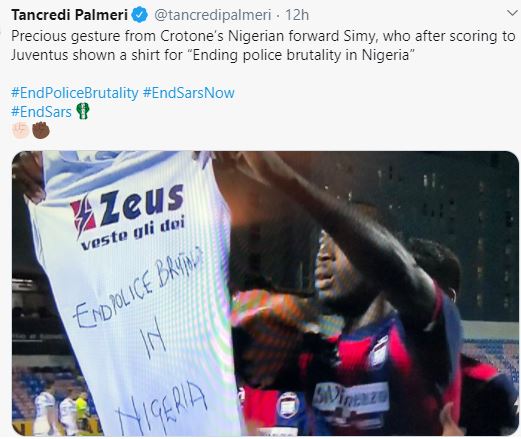Screen dimensions: 521x439
Task: Click the 12h timestamp of the tweet
Action: pos(297,15)
